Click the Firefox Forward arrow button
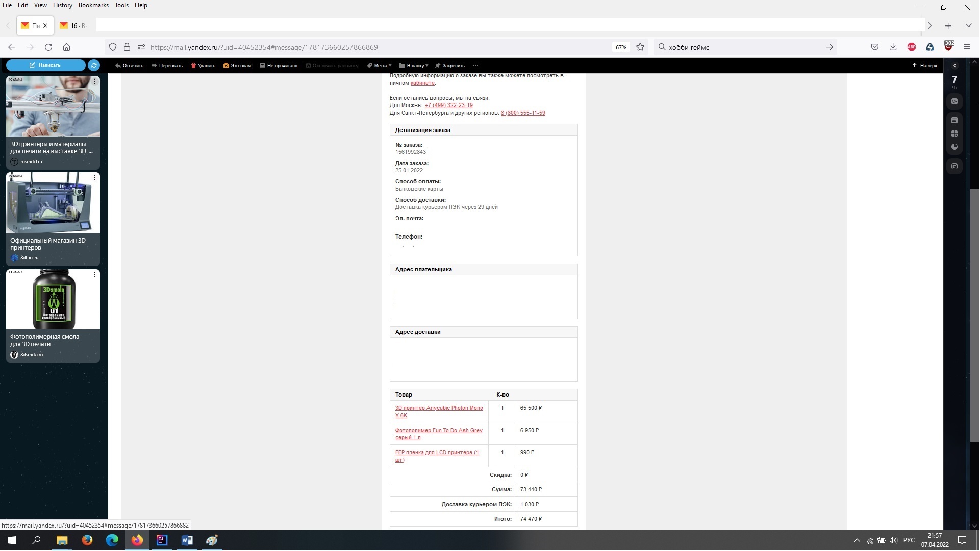This screenshot has width=980, height=551. pyautogui.click(x=30, y=47)
